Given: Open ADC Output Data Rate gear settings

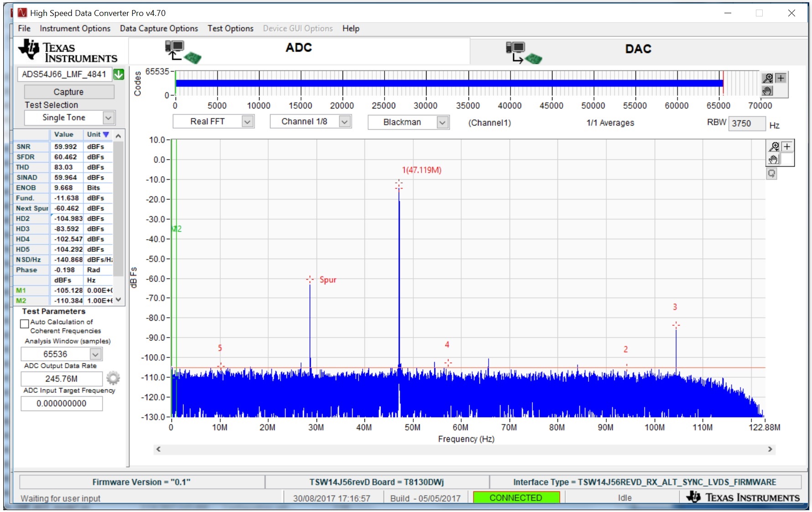Looking at the screenshot, I should [x=113, y=378].
